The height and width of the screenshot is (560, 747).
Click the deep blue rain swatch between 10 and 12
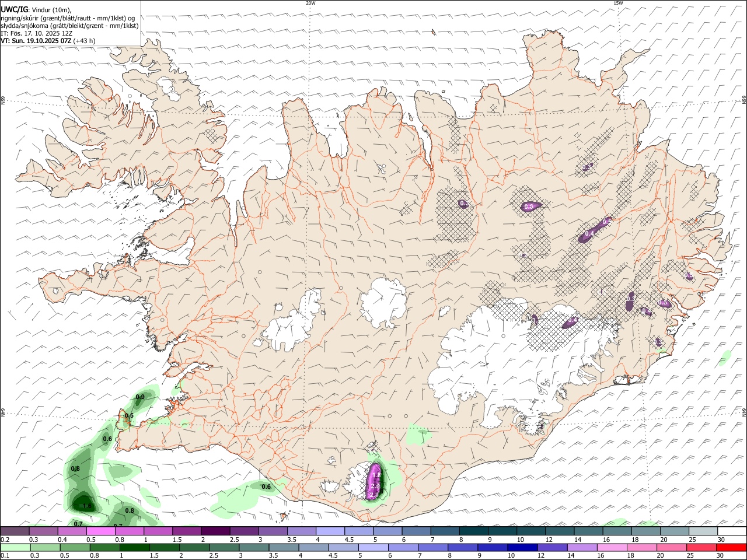tap(522, 547)
